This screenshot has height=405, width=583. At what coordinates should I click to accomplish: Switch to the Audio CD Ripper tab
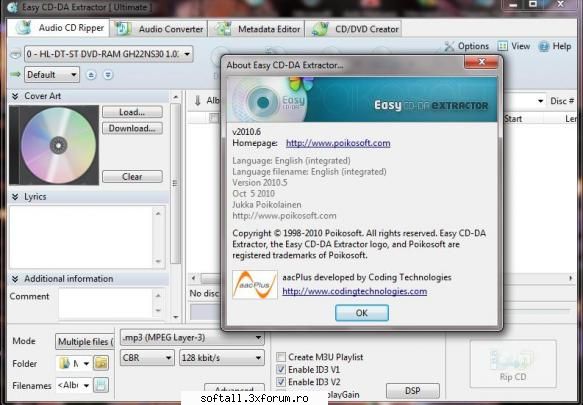click(58, 28)
